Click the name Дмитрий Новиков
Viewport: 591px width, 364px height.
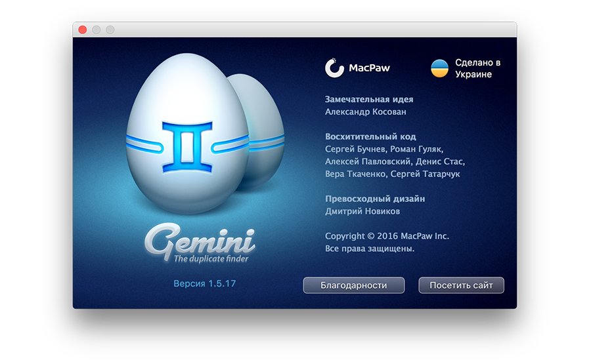click(x=362, y=211)
